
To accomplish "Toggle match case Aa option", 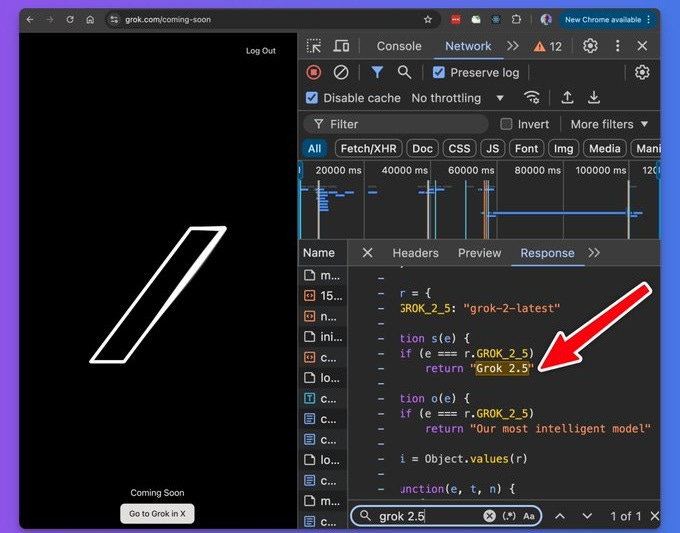I will [x=529, y=516].
